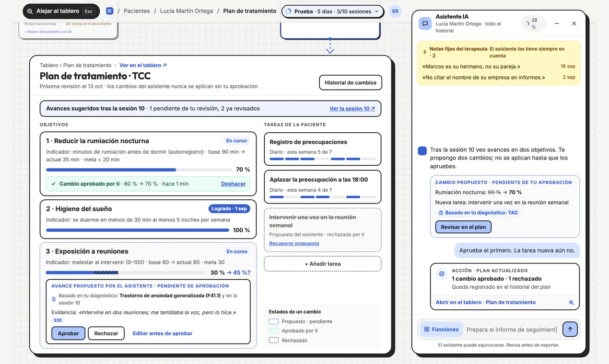Open Pacientes in the breadcrumb

pyautogui.click(x=137, y=11)
